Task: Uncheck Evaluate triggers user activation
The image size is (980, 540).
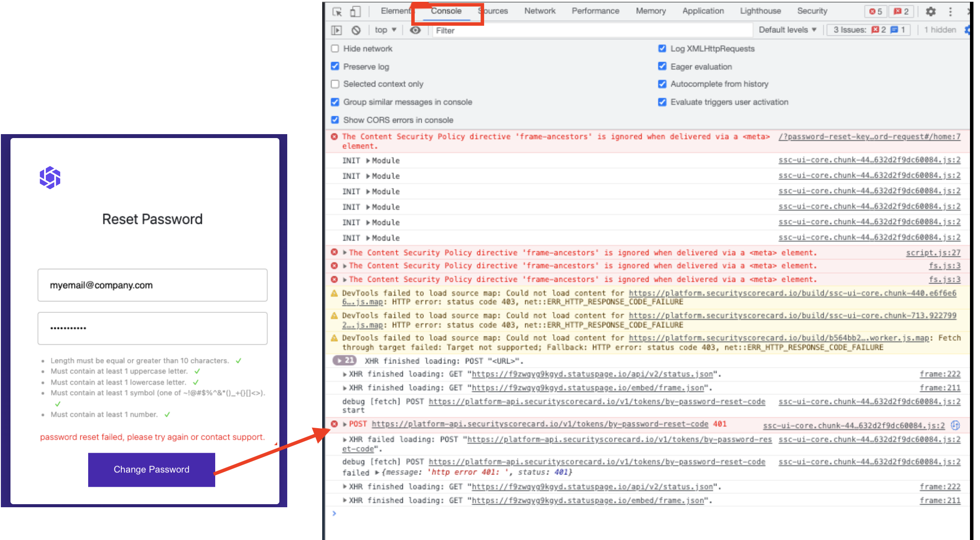Action: point(662,102)
